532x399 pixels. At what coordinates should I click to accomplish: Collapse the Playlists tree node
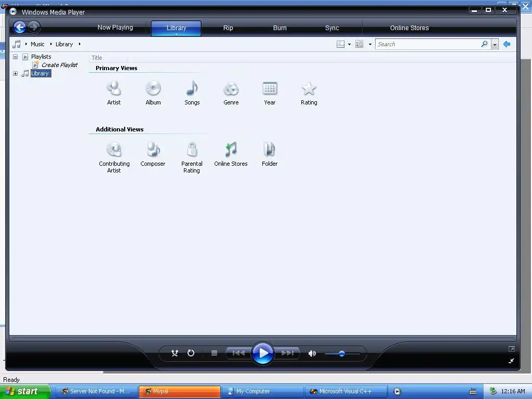15,57
